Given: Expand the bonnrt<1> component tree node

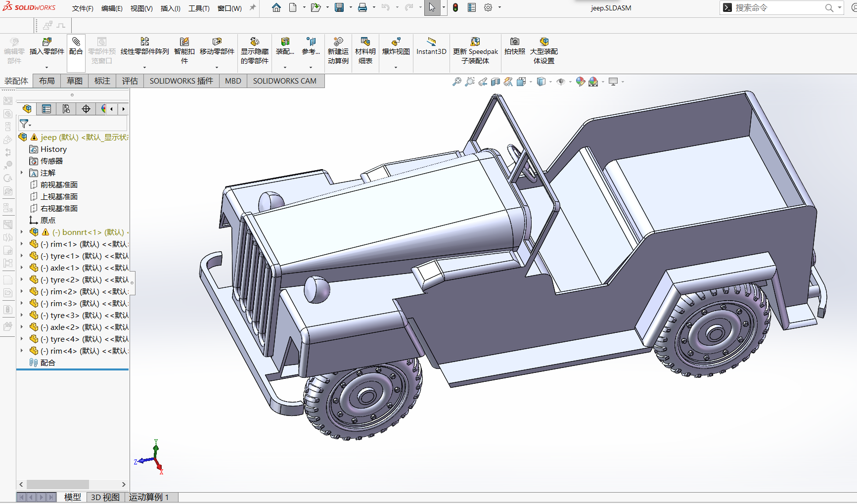Looking at the screenshot, I should tap(22, 232).
